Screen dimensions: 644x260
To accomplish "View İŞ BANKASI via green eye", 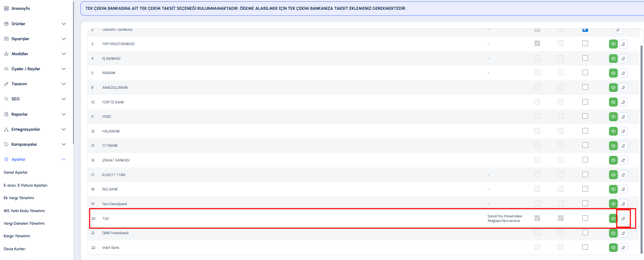I will click(x=613, y=59).
